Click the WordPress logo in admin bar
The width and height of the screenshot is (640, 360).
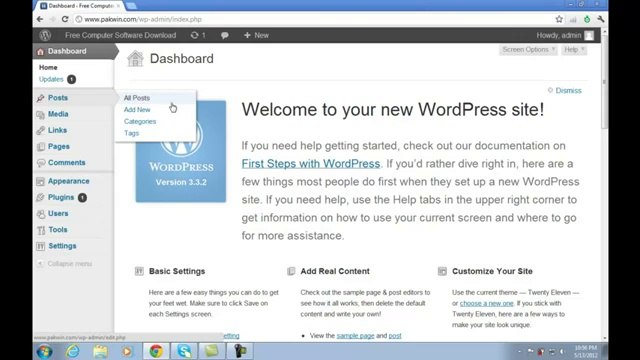tap(45, 35)
